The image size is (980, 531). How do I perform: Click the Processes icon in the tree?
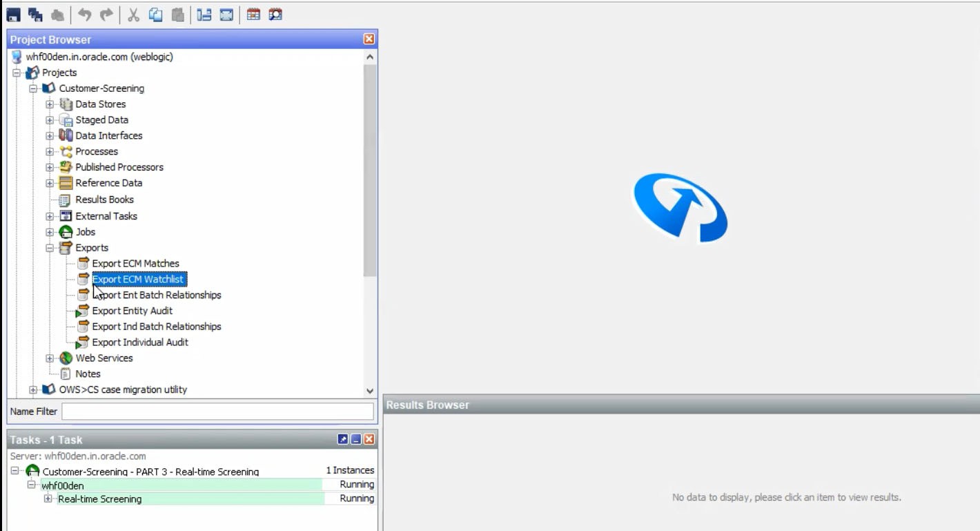tap(66, 151)
